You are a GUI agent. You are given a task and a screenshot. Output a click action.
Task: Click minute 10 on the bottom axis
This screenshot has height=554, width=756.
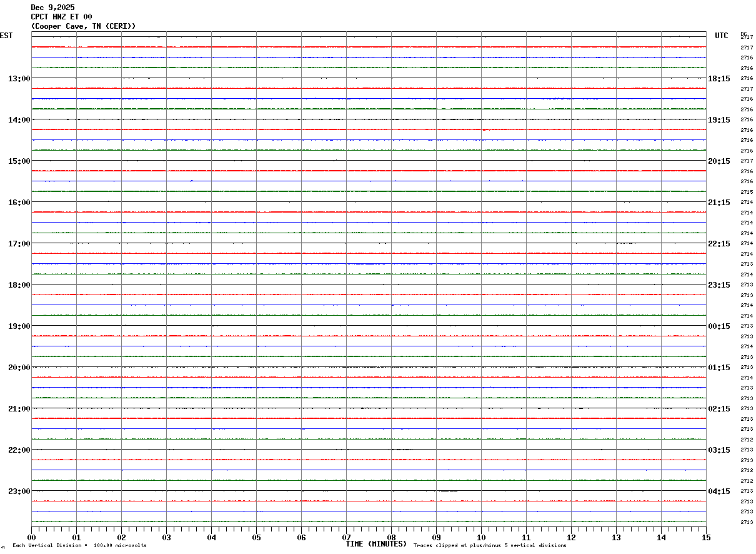coord(482,537)
